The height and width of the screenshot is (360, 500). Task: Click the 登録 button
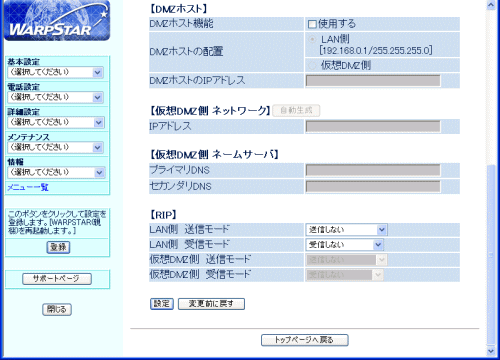tap(58, 247)
